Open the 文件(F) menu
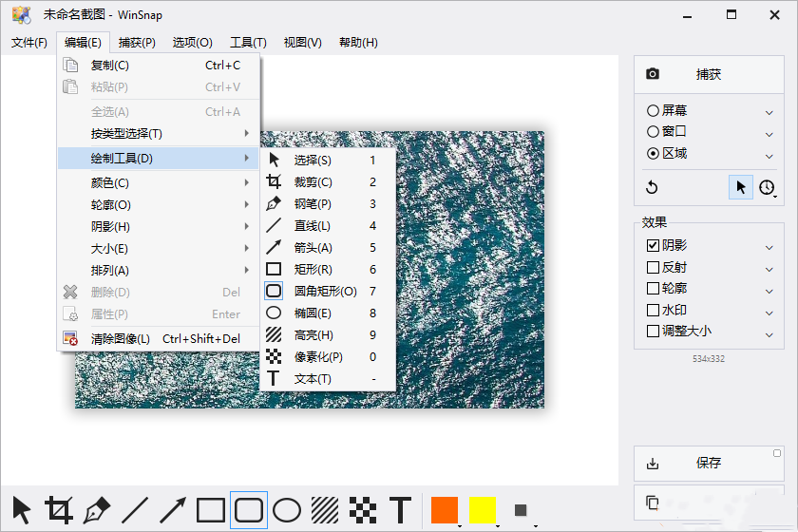This screenshot has width=798, height=532. 29,42
